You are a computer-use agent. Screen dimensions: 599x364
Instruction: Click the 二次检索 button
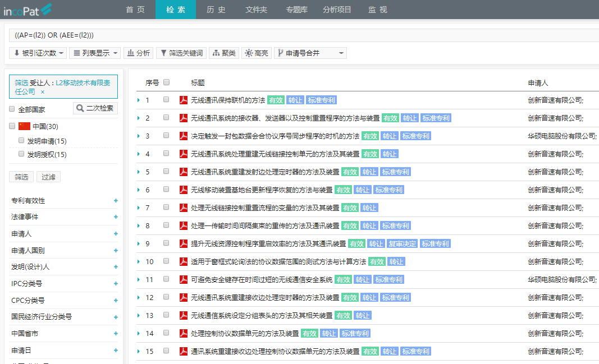pos(95,108)
